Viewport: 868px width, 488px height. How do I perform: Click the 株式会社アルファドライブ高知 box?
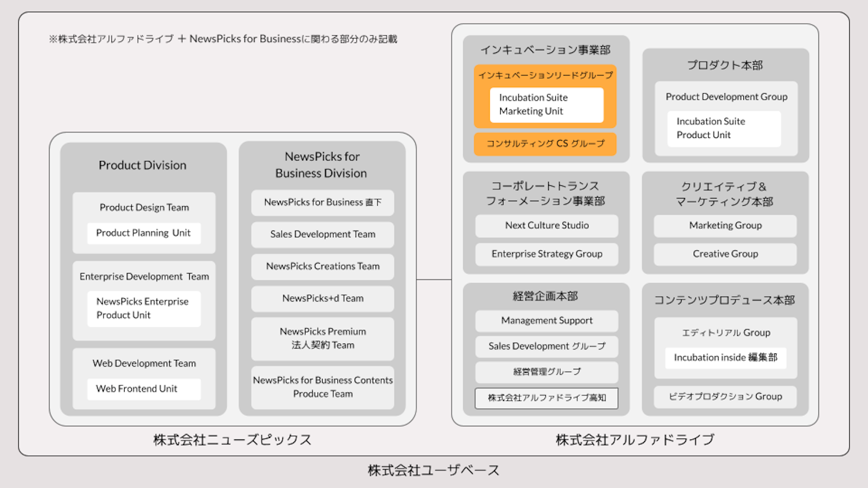click(x=546, y=398)
